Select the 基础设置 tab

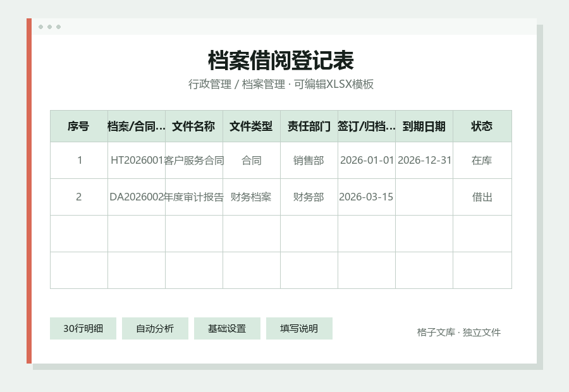227,329
